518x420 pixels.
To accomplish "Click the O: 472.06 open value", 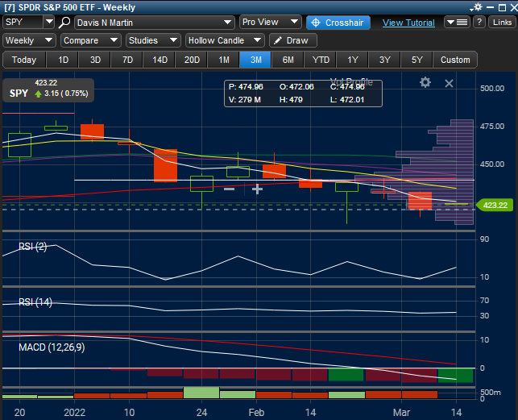I will 296,86.
